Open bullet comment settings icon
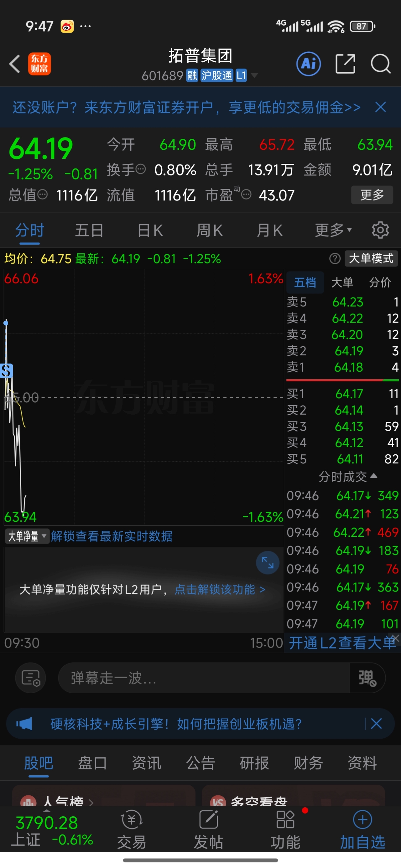 tap(31, 678)
